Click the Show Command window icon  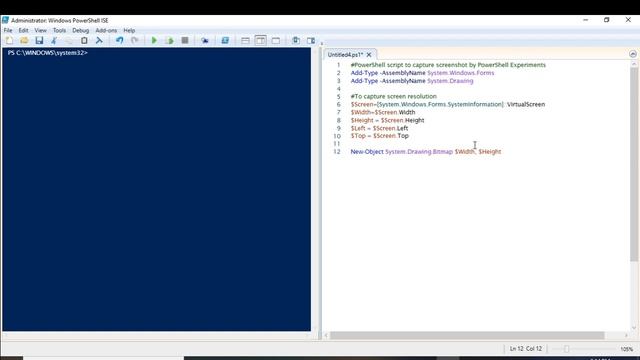pyautogui.click(x=296, y=40)
